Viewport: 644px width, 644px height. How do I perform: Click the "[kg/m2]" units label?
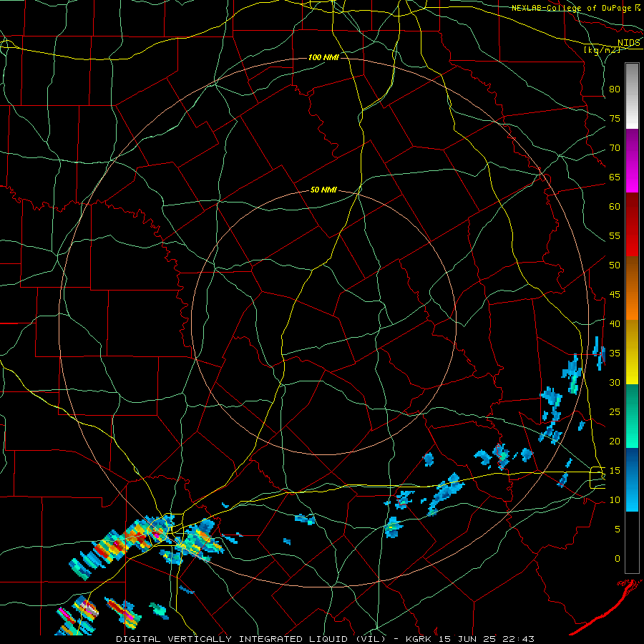[601, 50]
